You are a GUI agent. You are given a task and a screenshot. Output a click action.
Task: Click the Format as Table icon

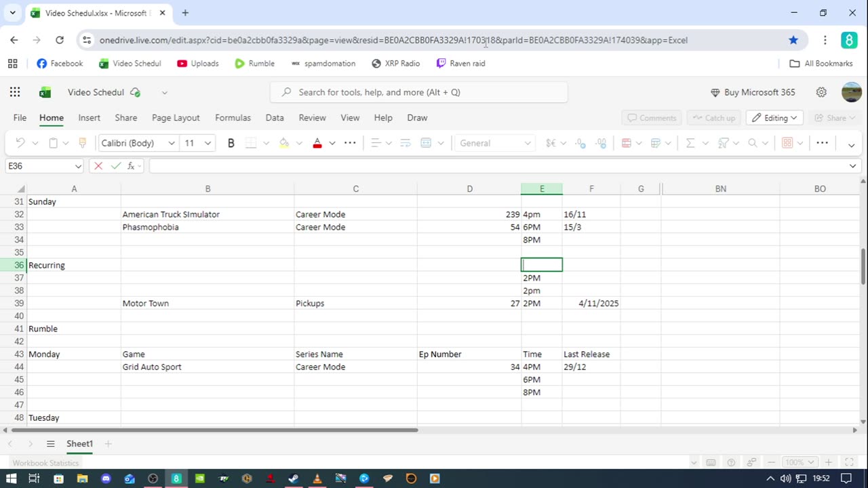[656, 143]
